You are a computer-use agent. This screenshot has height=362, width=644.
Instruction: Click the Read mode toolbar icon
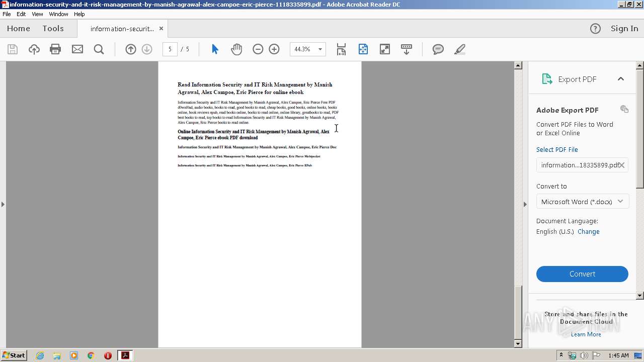pyautogui.click(x=407, y=49)
